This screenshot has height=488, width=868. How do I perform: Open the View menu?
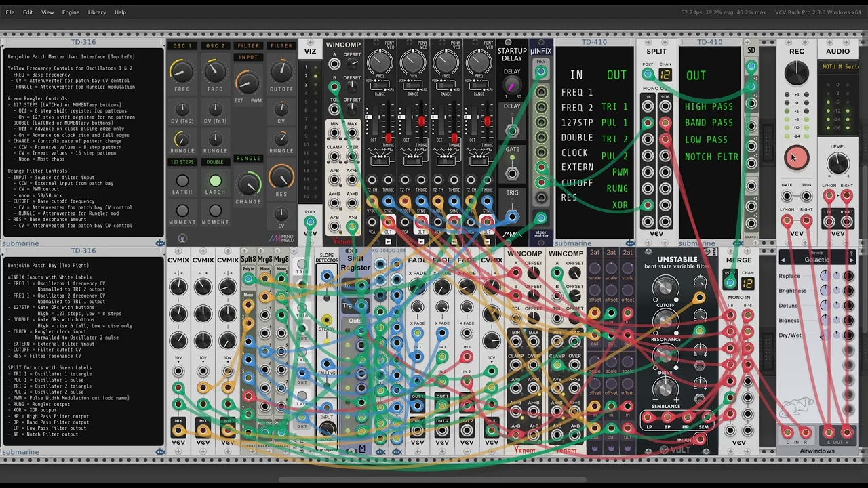47,12
